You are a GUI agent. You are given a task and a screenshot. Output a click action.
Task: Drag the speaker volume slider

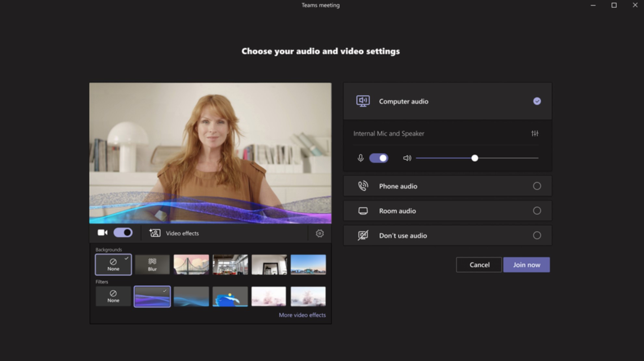(x=475, y=158)
